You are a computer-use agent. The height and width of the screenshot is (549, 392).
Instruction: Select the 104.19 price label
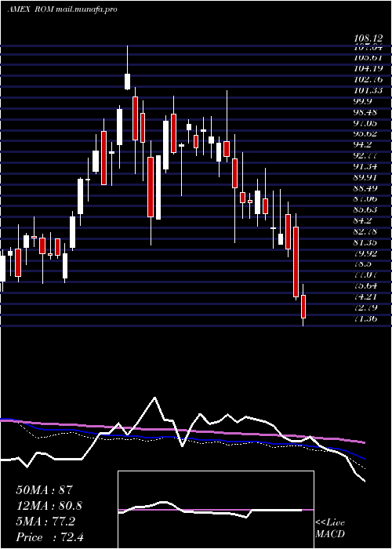pyautogui.click(x=368, y=69)
